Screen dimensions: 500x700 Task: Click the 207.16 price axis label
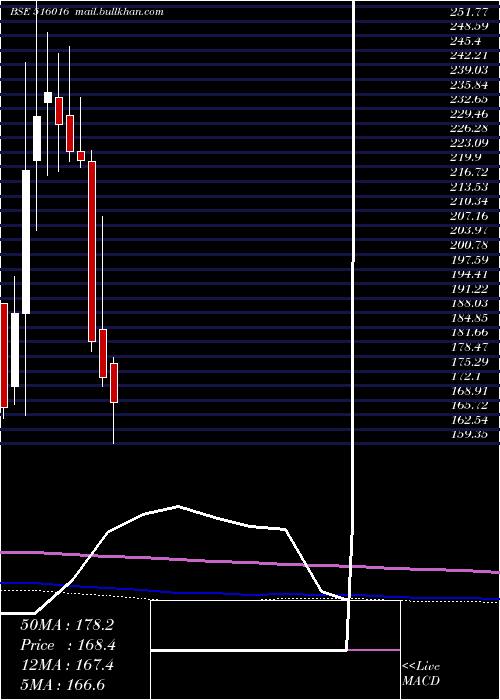point(469,216)
